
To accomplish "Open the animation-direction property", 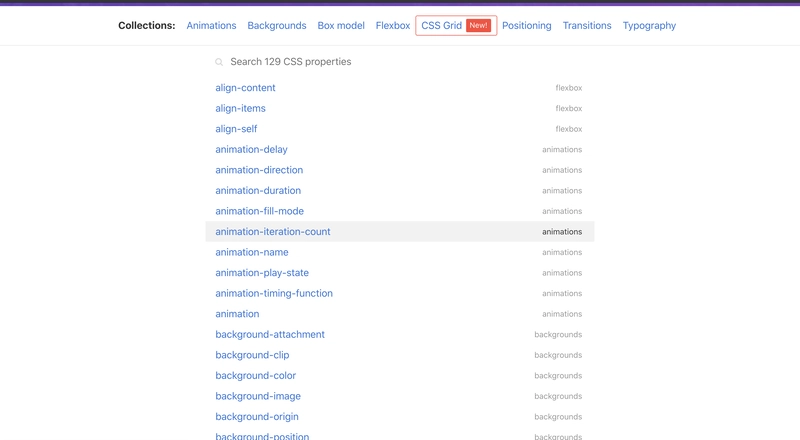I will click(259, 170).
